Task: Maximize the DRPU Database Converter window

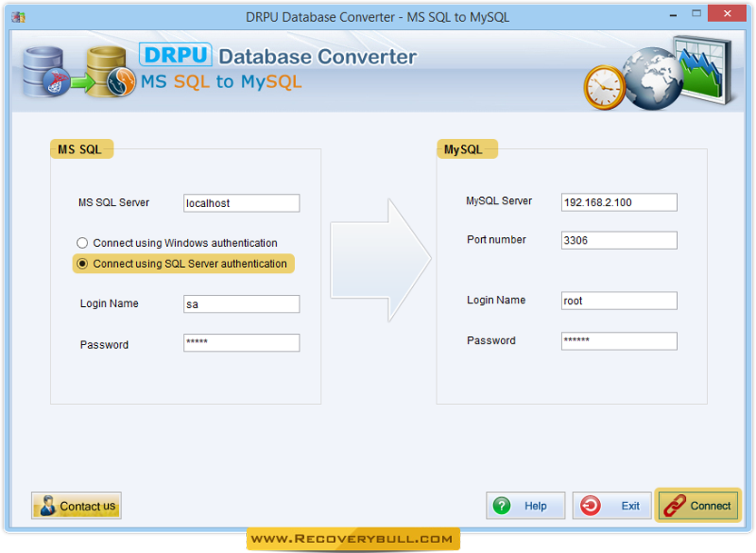Action: pyautogui.click(x=696, y=14)
